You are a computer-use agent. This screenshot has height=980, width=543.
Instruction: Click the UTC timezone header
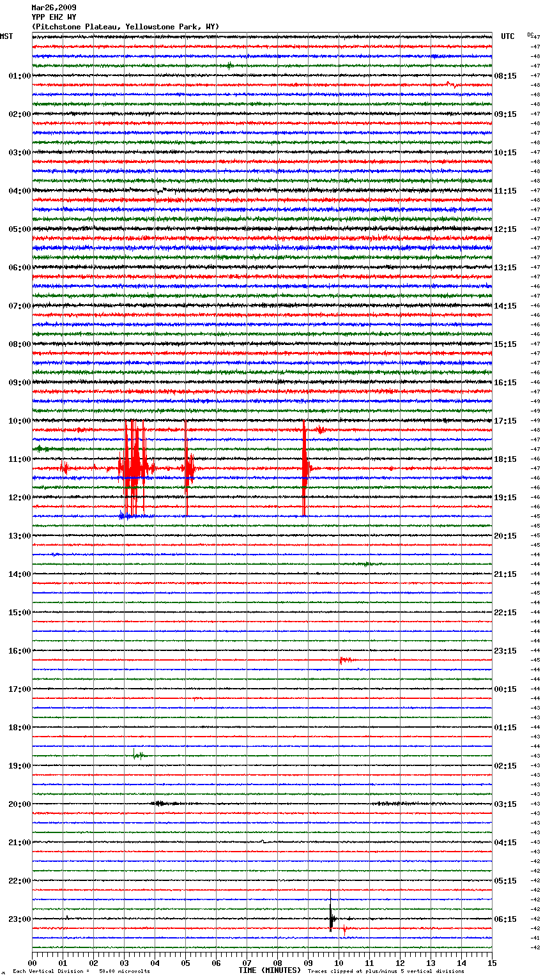(507, 36)
